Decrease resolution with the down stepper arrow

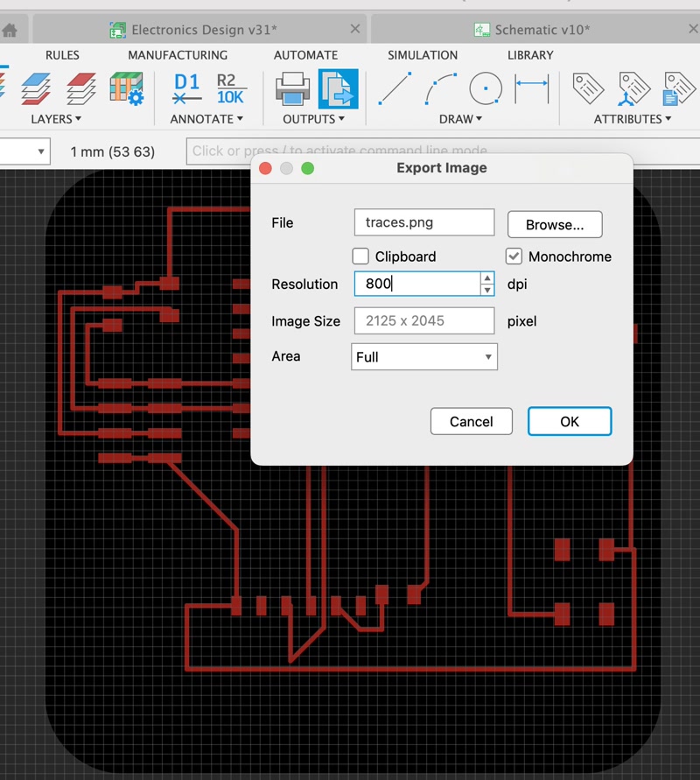tap(487, 290)
